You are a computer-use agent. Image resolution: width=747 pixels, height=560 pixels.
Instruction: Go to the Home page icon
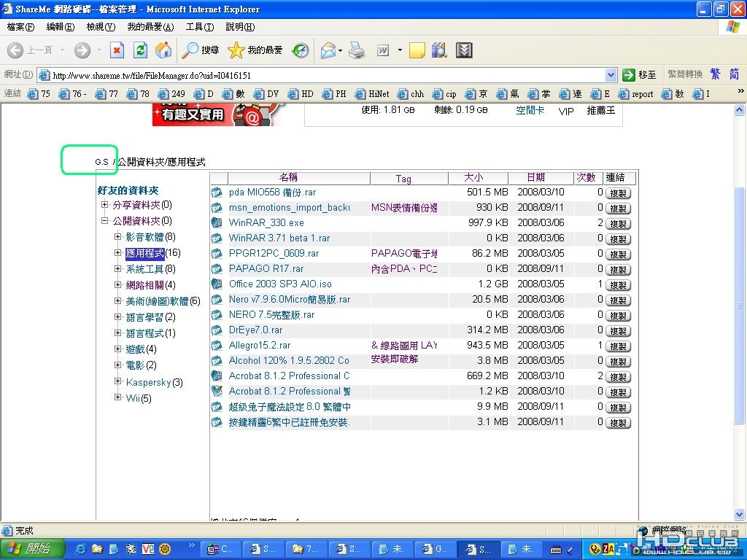coord(163,50)
